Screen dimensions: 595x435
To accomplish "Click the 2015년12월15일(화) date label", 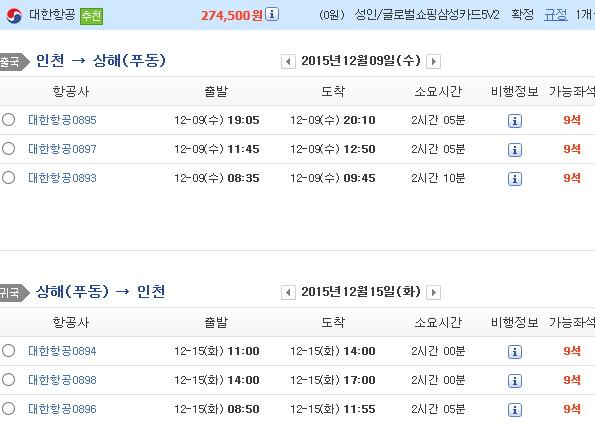I will (361, 292).
